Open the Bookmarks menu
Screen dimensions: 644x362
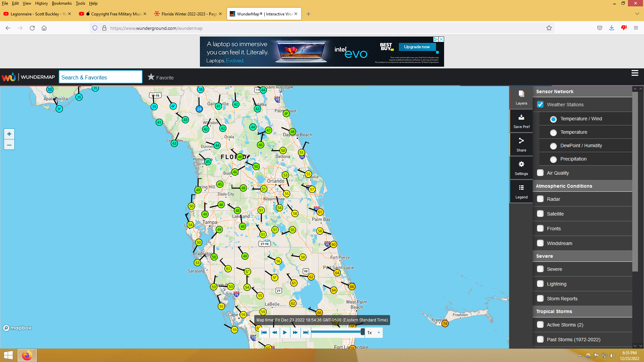[62, 3]
